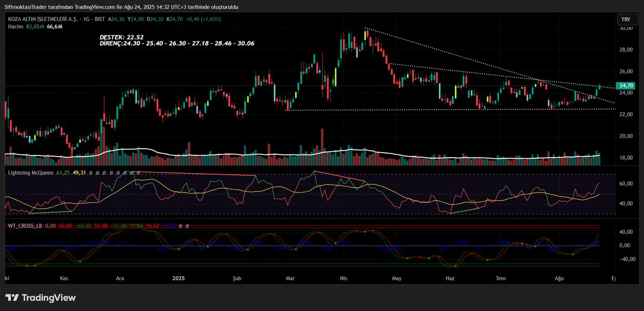This screenshot has width=644, height=311.
Task: Click the Ara month label on time axis
Action: click(x=121, y=279)
